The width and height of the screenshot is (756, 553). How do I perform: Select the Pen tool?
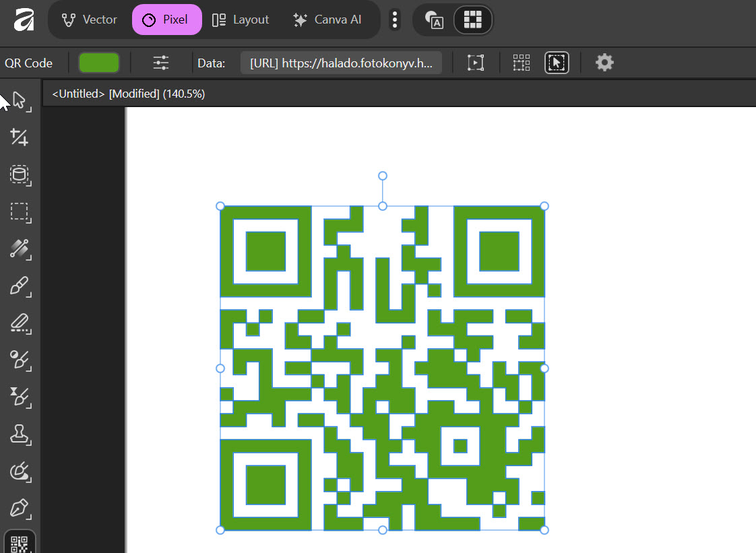point(20,509)
